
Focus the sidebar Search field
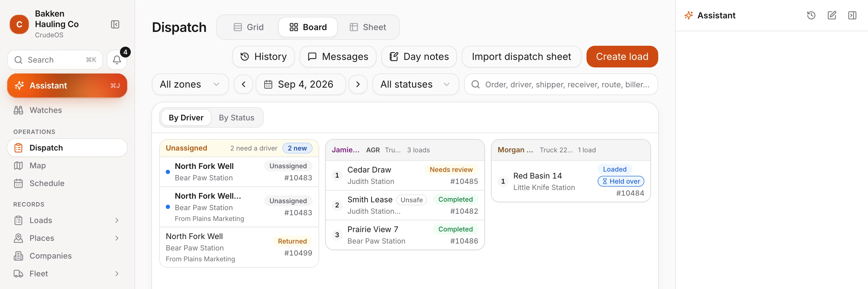tap(55, 60)
